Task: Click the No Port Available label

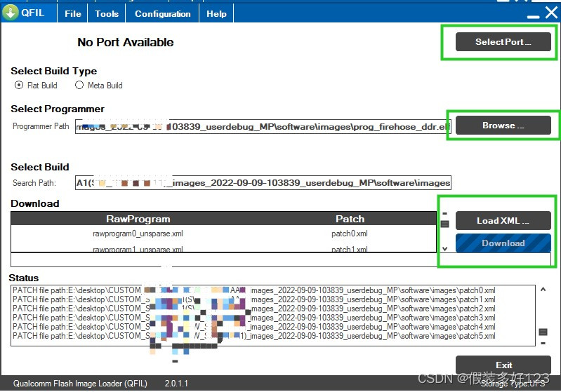Action: 125,42
